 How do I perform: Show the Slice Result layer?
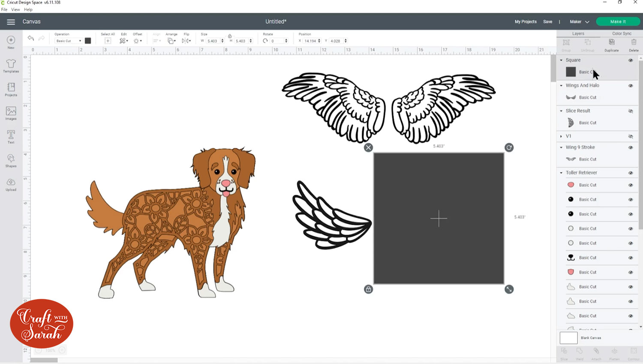631,111
